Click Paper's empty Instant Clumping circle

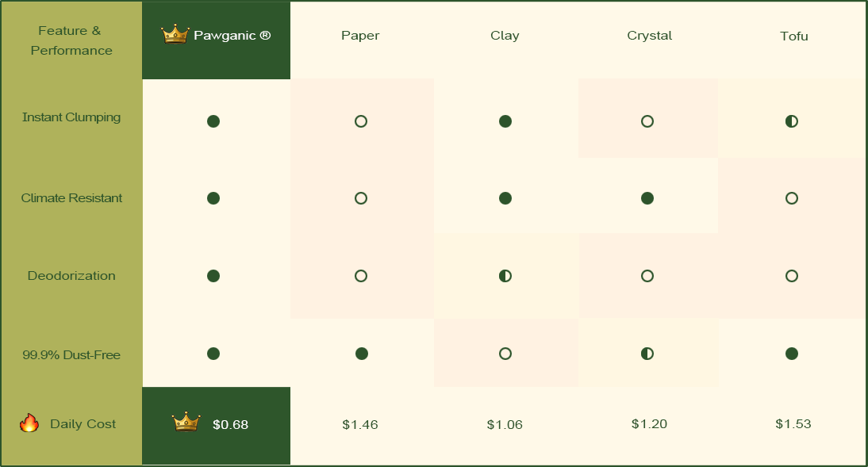tap(361, 121)
